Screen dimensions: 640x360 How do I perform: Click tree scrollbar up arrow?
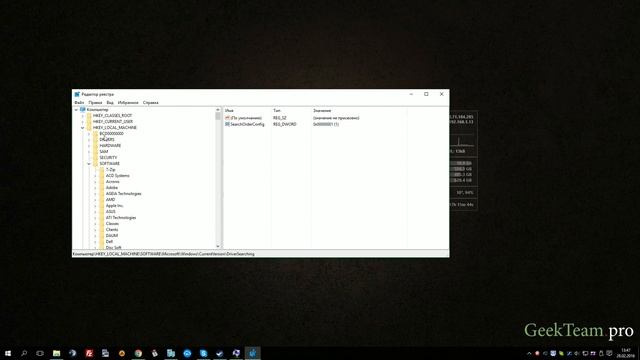pyautogui.click(x=218, y=109)
